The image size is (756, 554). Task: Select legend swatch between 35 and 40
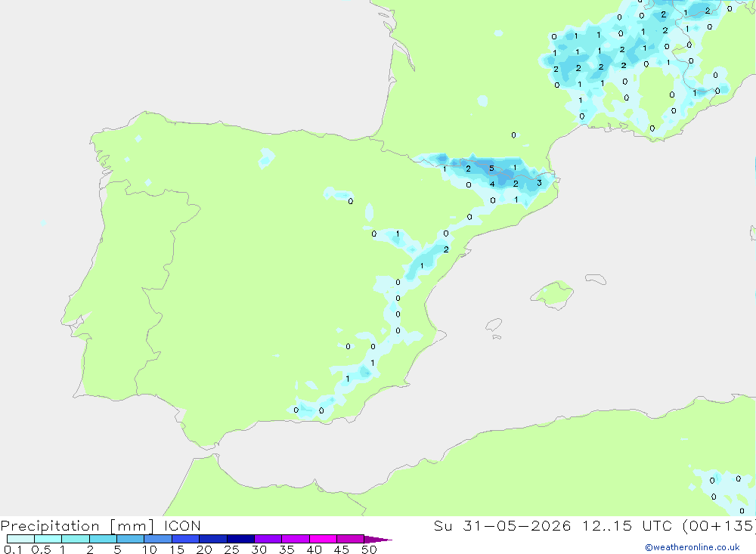pos(295,539)
